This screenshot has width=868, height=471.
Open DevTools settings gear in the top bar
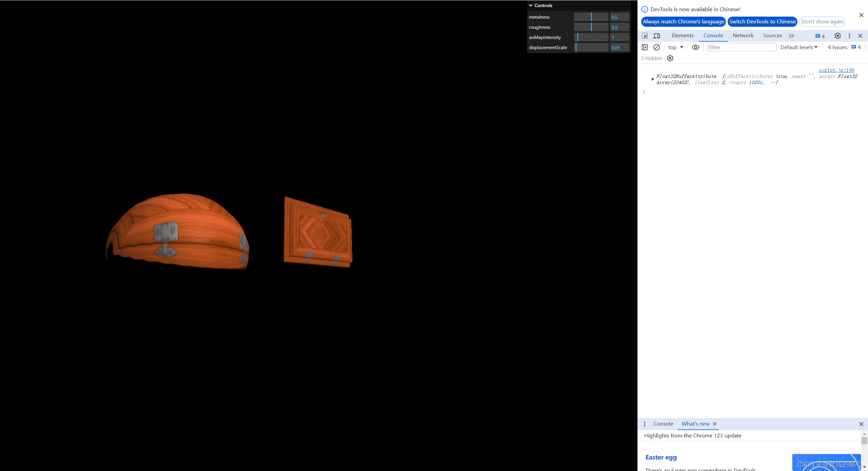click(x=837, y=36)
